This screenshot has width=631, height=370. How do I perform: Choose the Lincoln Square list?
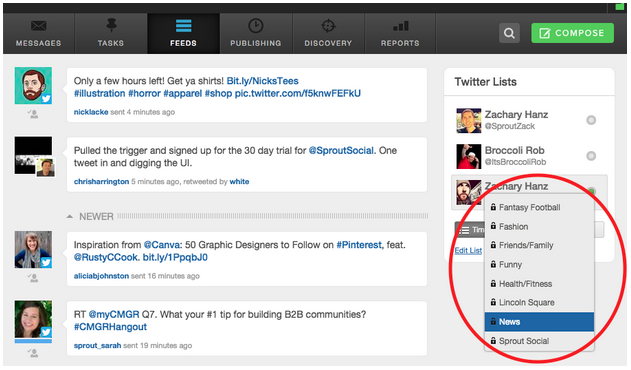[539, 302]
